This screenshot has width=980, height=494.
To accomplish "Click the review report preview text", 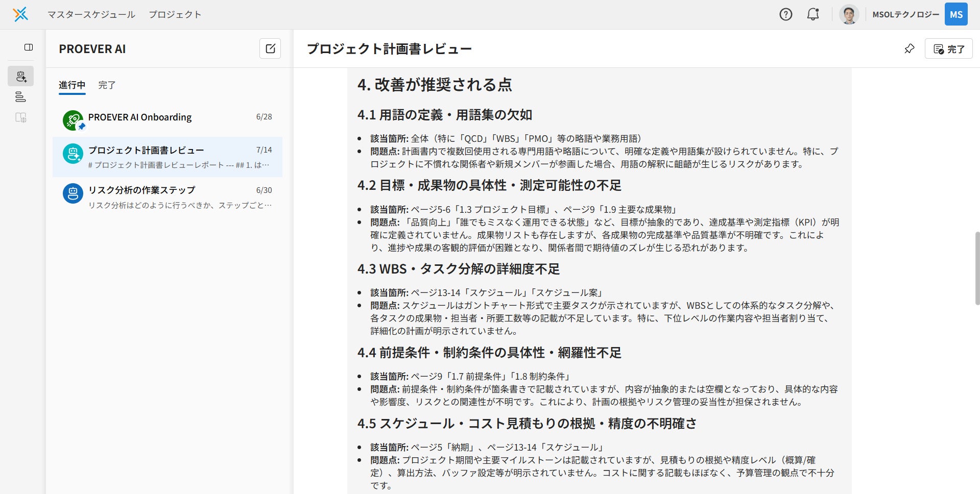I will pos(179,165).
